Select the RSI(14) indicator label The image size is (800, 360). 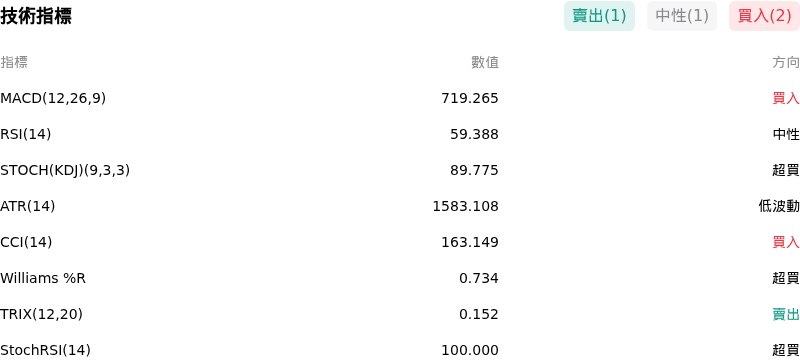pyautogui.click(x=26, y=134)
